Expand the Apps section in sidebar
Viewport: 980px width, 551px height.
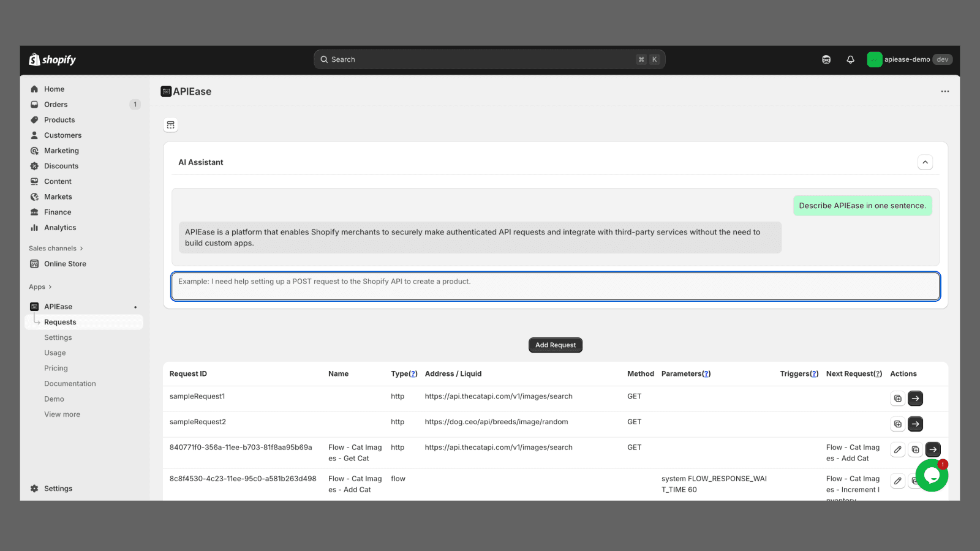click(x=40, y=287)
